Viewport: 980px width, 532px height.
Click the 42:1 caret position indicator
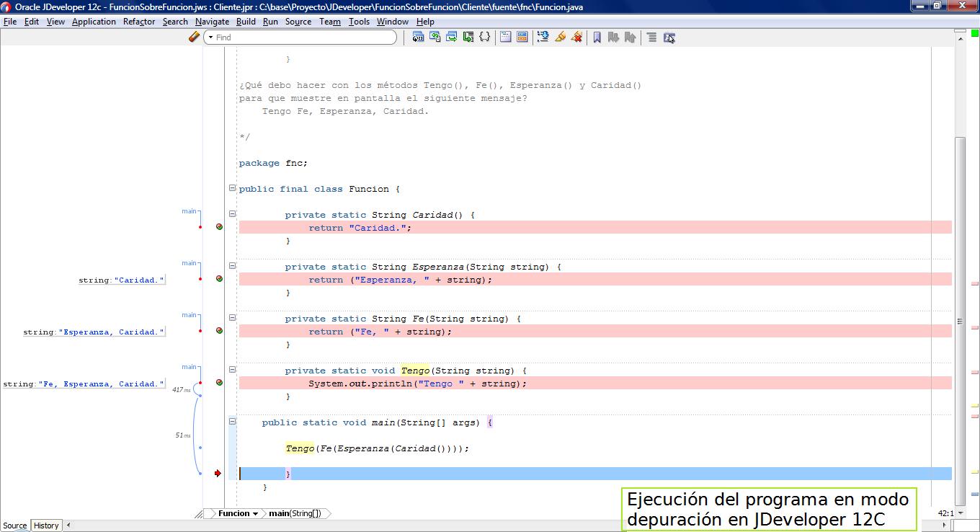(944, 513)
